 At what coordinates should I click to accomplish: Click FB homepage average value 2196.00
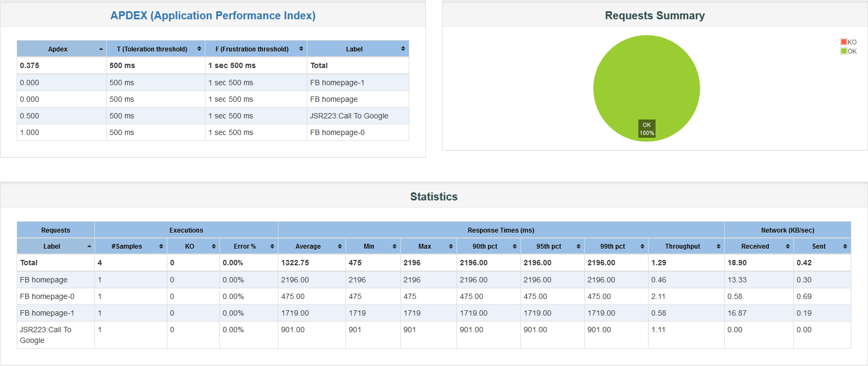[295, 280]
